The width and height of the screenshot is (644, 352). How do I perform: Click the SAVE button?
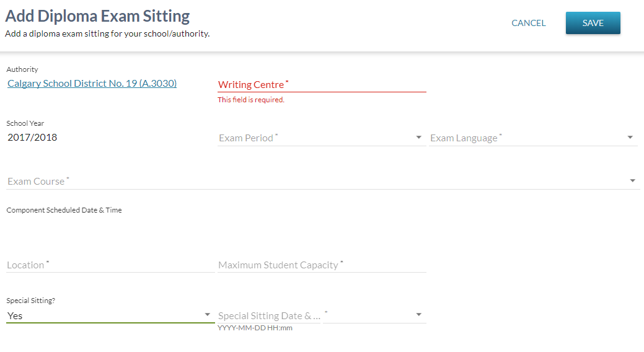tap(593, 23)
